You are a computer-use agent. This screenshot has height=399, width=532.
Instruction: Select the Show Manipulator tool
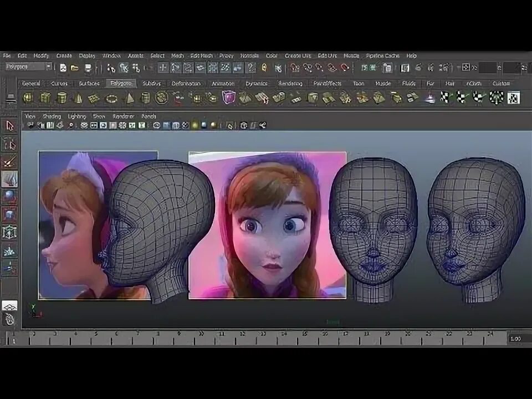click(x=9, y=267)
